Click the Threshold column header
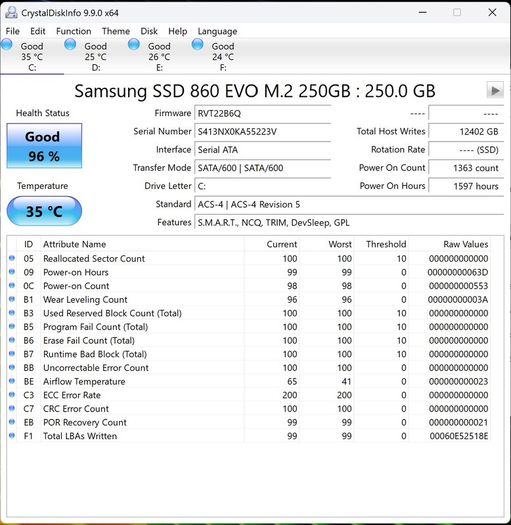This screenshot has width=511, height=525. click(x=381, y=244)
